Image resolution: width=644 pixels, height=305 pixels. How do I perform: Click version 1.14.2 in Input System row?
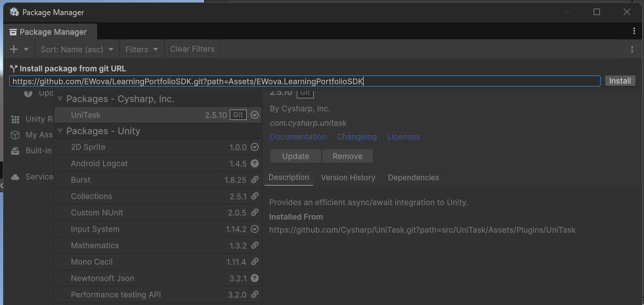pyautogui.click(x=236, y=229)
